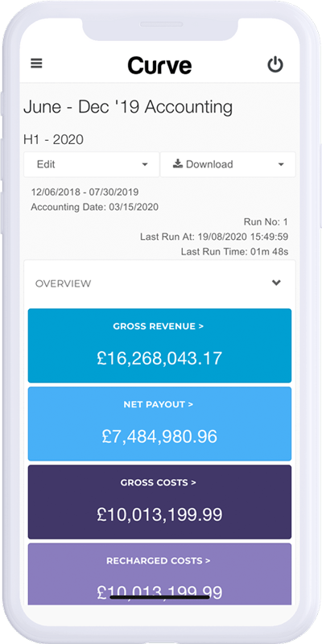Open the Net Payout details link

[x=158, y=405]
